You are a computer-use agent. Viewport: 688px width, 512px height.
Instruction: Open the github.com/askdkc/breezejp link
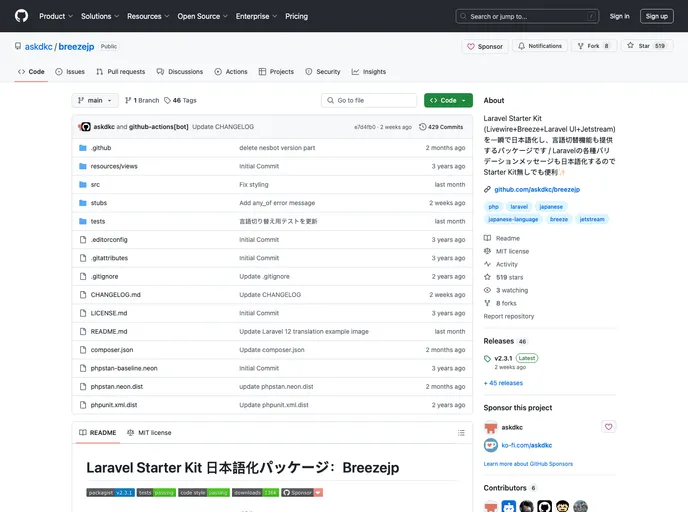click(x=537, y=189)
